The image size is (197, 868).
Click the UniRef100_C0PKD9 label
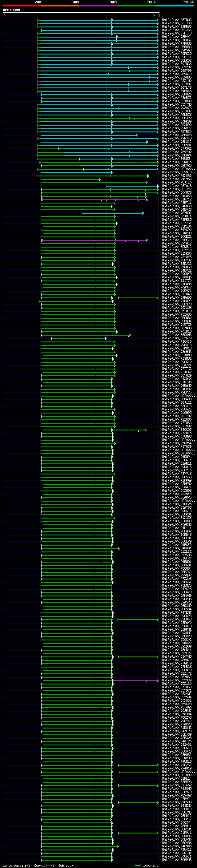tap(177, 122)
